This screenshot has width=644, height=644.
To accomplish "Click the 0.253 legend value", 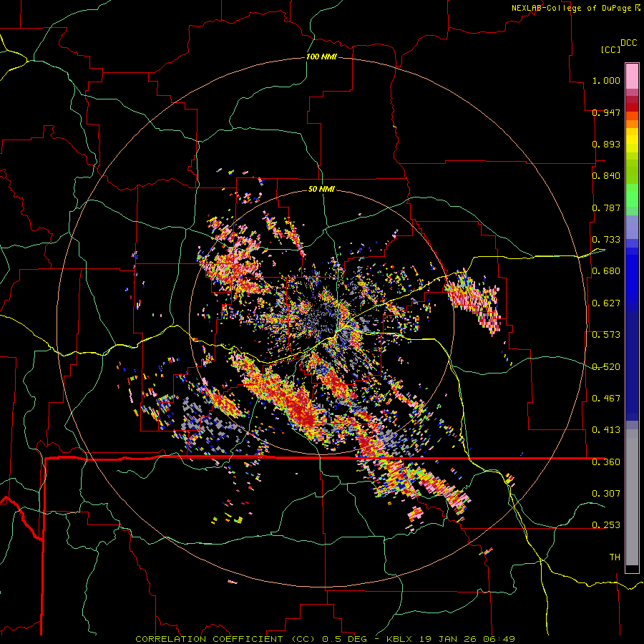I will (606, 525).
